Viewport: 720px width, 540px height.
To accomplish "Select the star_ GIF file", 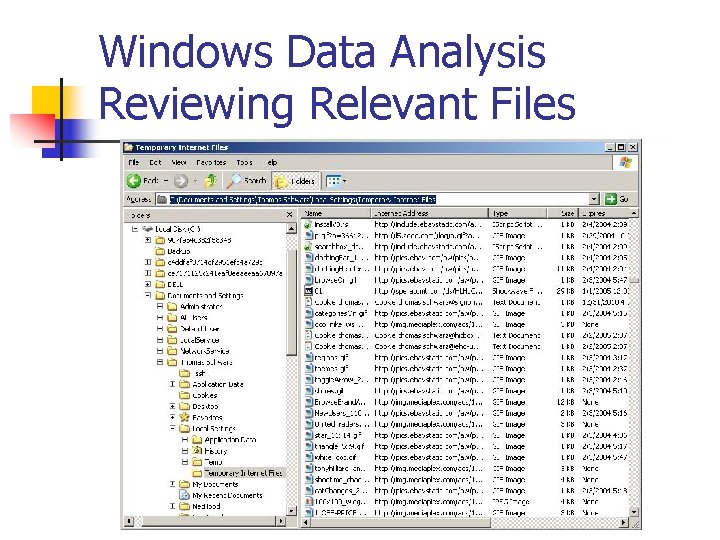I will (336, 435).
